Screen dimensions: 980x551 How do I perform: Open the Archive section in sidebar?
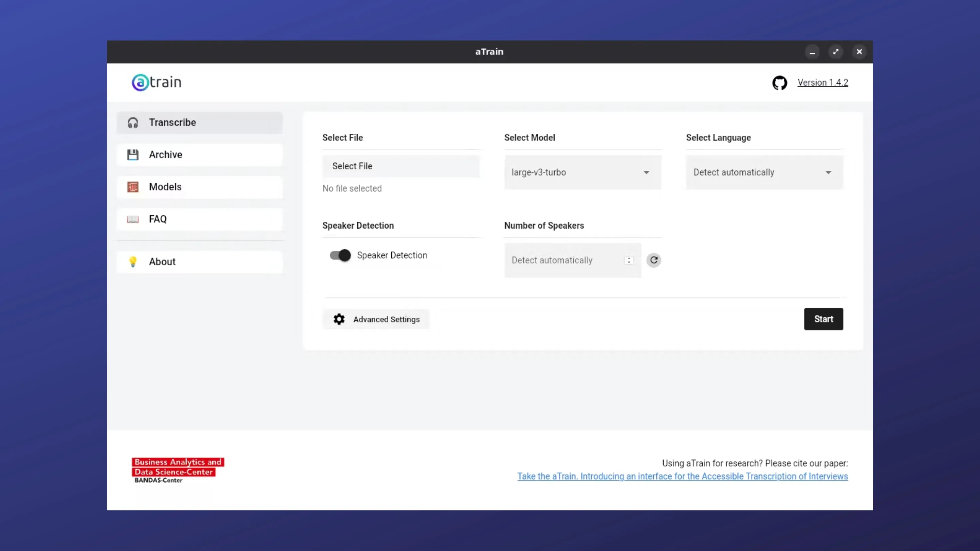(200, 155)
